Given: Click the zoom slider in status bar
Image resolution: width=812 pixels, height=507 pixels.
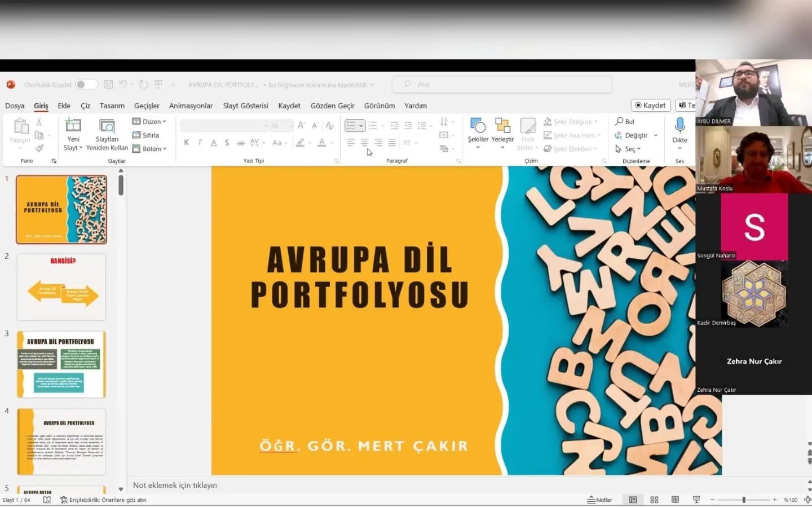Looking at the screenshot, I should pos(744,500).
